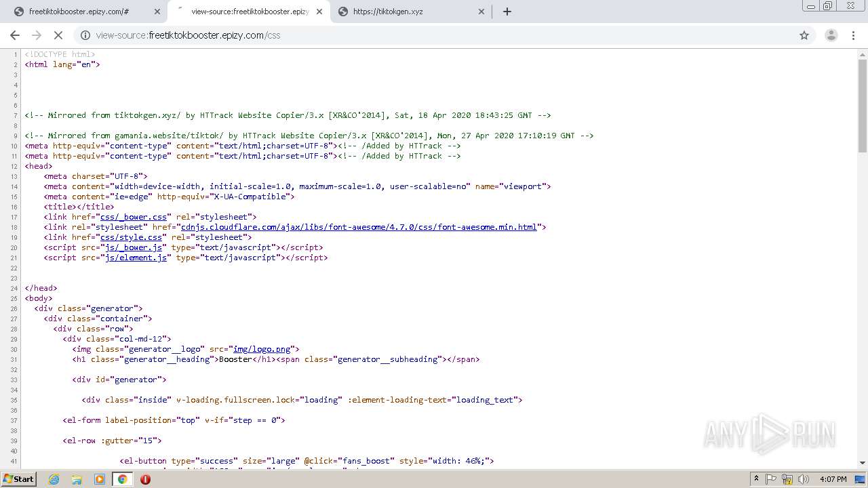Open the img/logo.png source link

tap(261, 349)
